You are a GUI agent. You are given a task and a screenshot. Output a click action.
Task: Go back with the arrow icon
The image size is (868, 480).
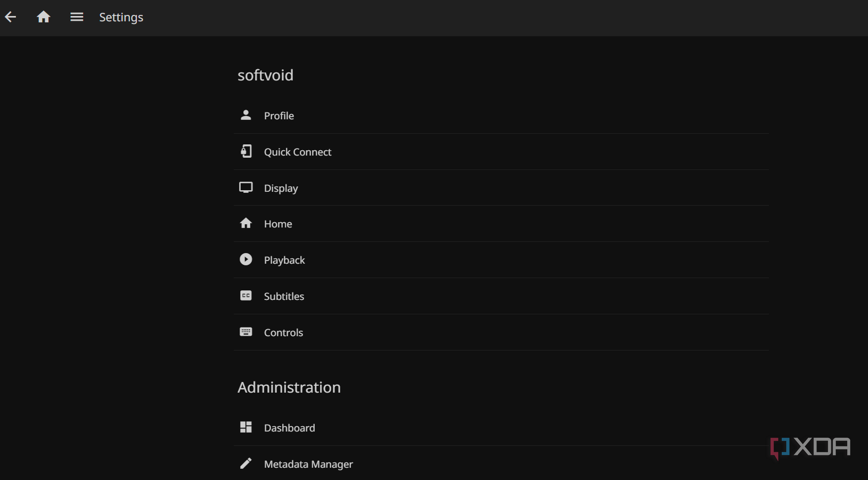coord(11,17)
